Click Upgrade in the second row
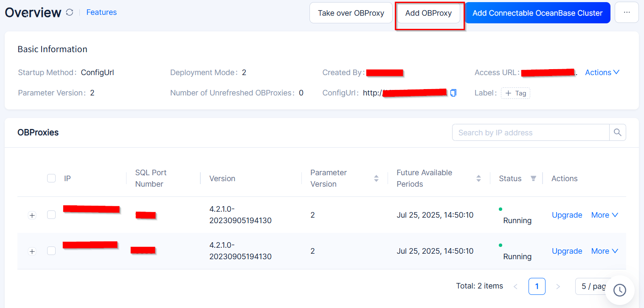 point(567,251)
